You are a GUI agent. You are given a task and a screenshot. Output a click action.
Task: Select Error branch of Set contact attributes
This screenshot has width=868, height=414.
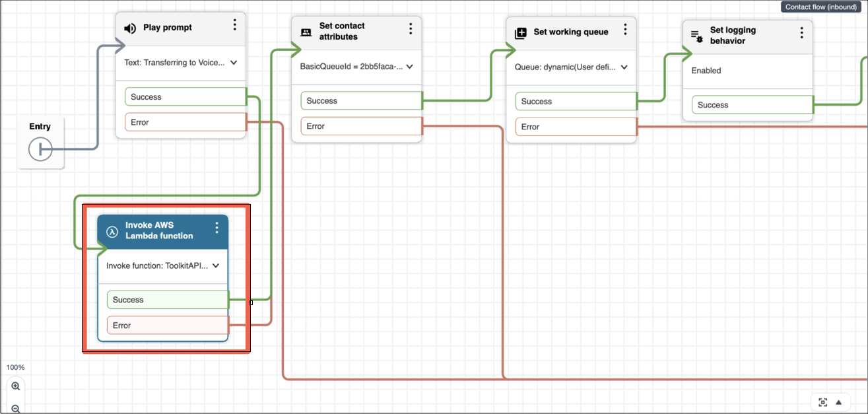361,126
